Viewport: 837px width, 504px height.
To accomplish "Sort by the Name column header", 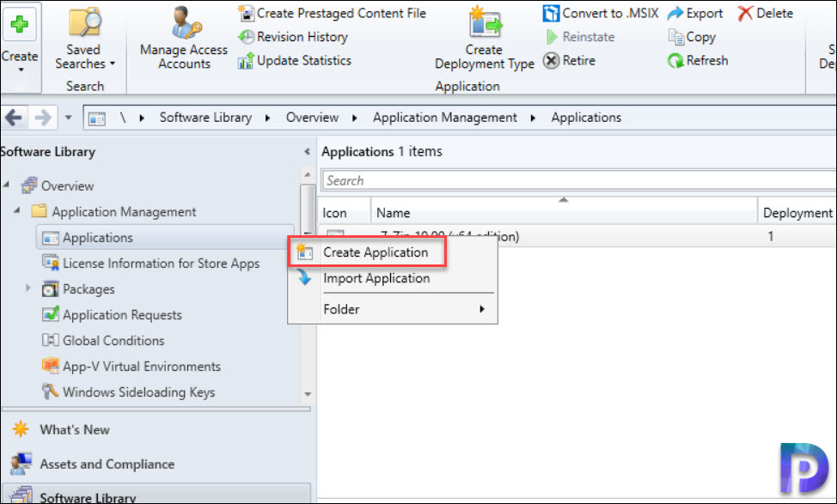I will 564,213.
